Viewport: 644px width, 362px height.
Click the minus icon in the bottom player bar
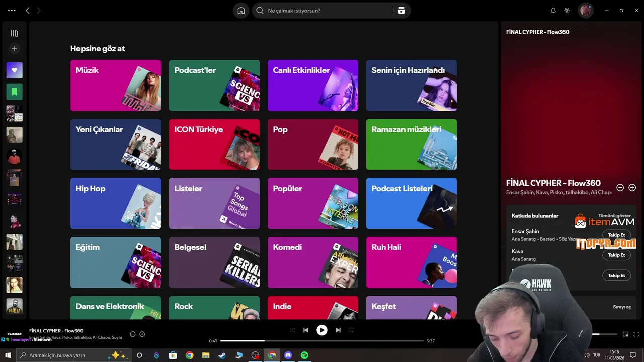pyautogui.click(x=133, y=334)
